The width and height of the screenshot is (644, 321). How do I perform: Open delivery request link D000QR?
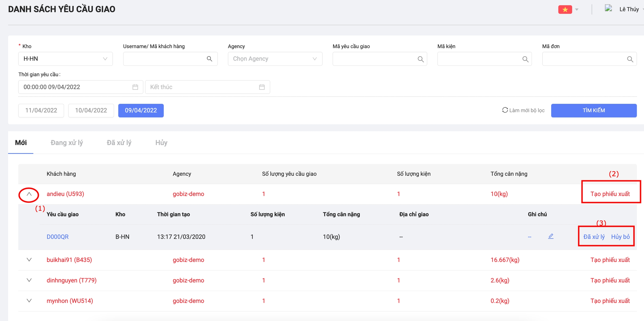coord(58,237)
